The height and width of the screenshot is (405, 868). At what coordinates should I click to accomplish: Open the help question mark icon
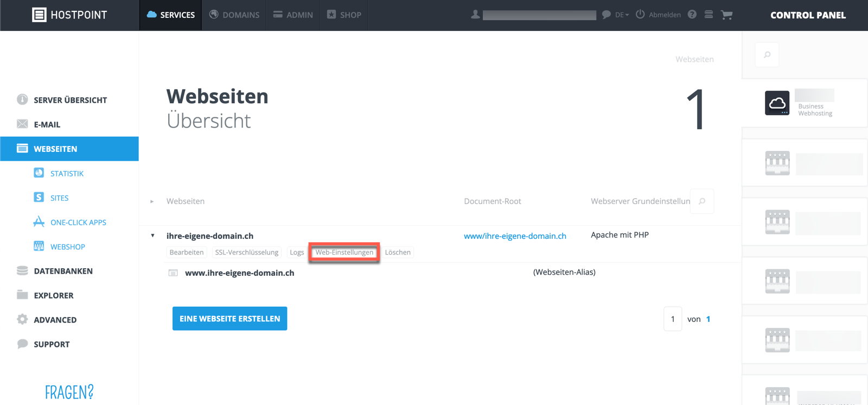tap(692, 15)
